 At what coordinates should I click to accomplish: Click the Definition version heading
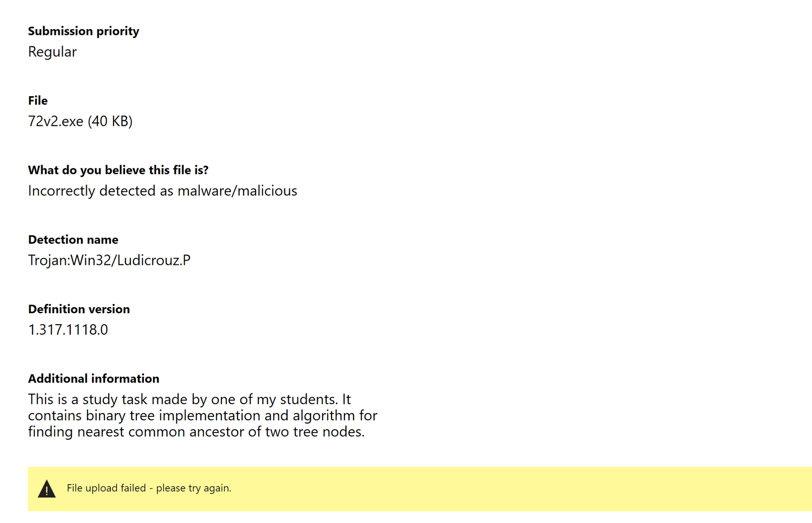(x=79, y=309)
